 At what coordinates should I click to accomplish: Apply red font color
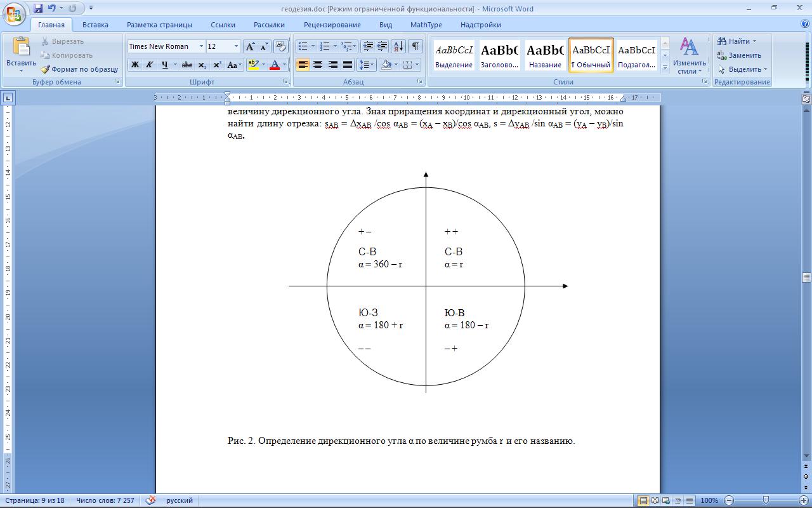[275, 65]
